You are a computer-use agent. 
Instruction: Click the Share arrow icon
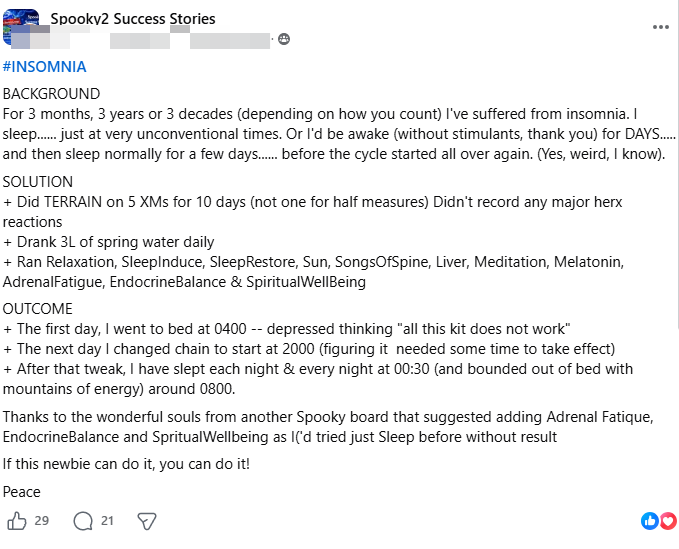point(147,521)
